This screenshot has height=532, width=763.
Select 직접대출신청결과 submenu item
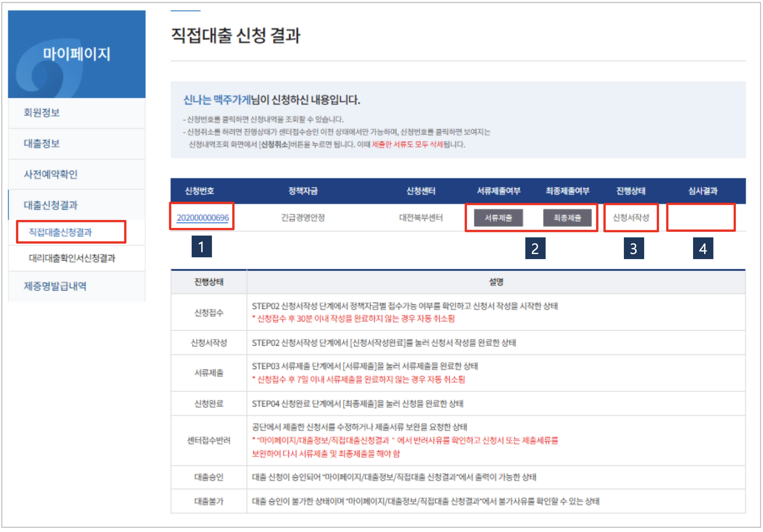61,232
